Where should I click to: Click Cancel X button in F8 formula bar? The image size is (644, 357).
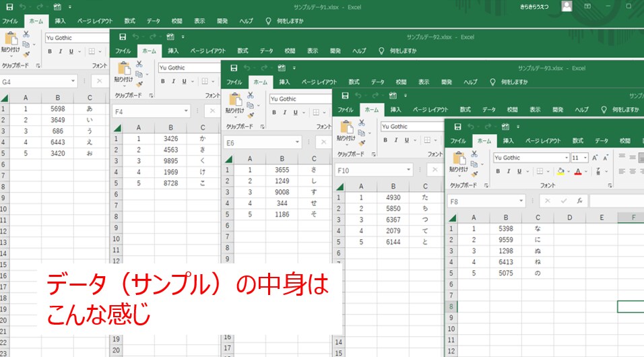(547, 201)
